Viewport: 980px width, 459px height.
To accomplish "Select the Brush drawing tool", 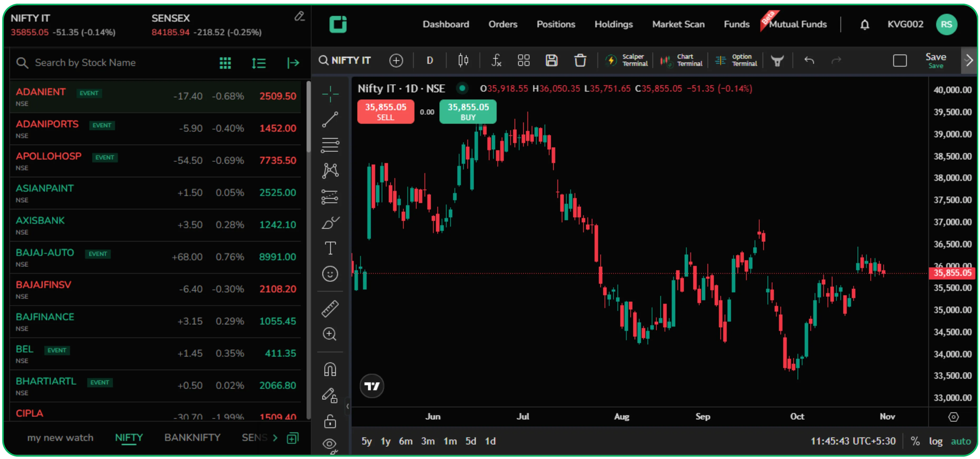I will coord(330,222).
